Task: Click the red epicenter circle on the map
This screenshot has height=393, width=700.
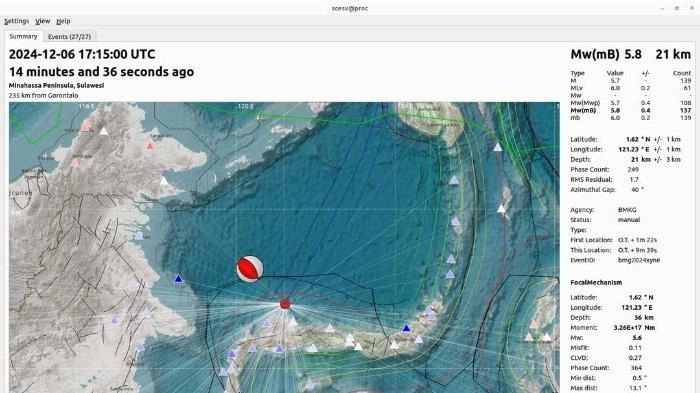Action: (285, 304)
